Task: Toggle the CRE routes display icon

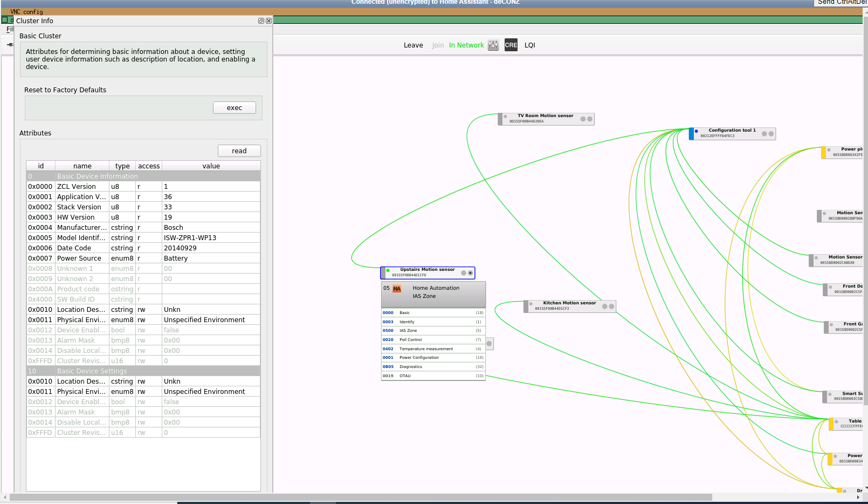Action: click(511, 45)
